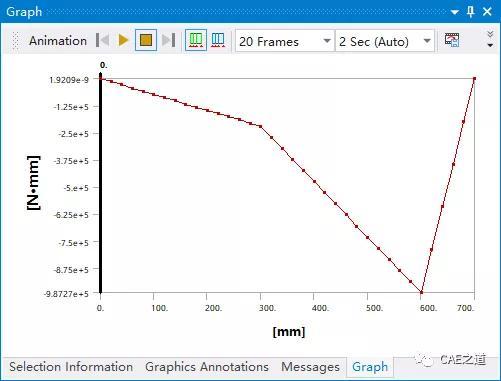Click the toolbar drag handle grip

tap(15, 41)
